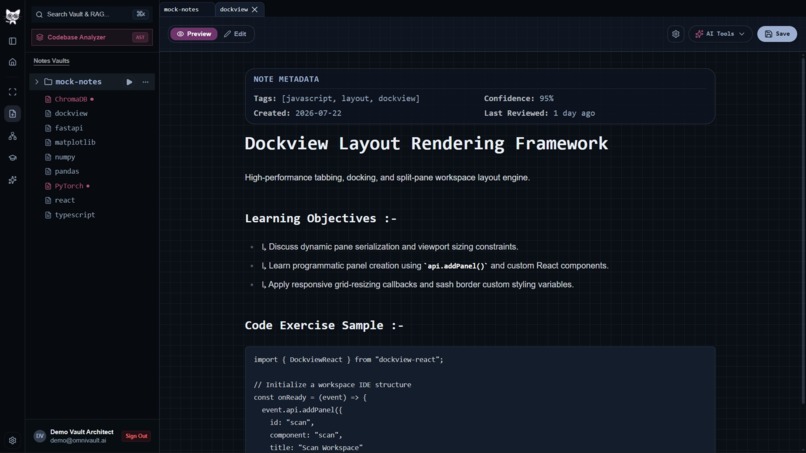Click the Sign Out button

[x=136, y=436]
